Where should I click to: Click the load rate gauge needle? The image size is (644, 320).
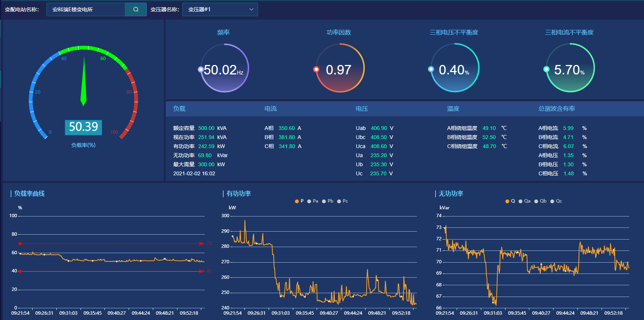point(84,81)
